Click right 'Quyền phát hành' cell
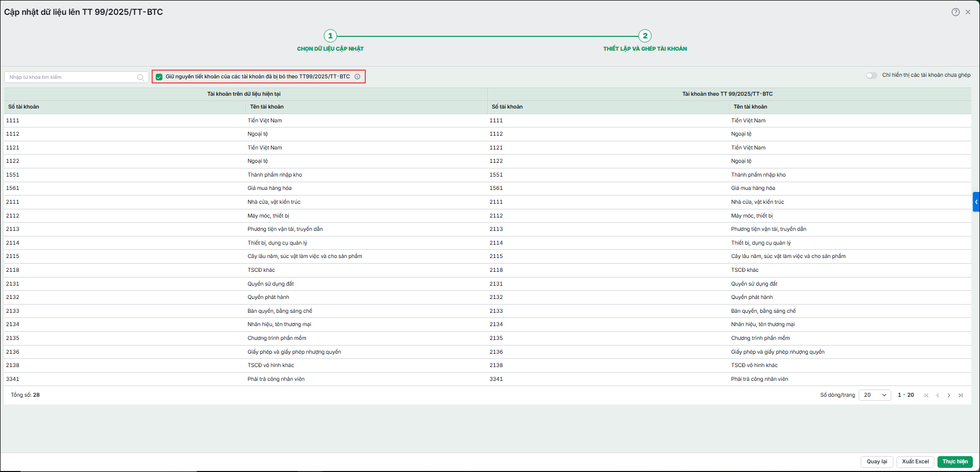Viewport: 980px width, 472px height. coord(752,297)
